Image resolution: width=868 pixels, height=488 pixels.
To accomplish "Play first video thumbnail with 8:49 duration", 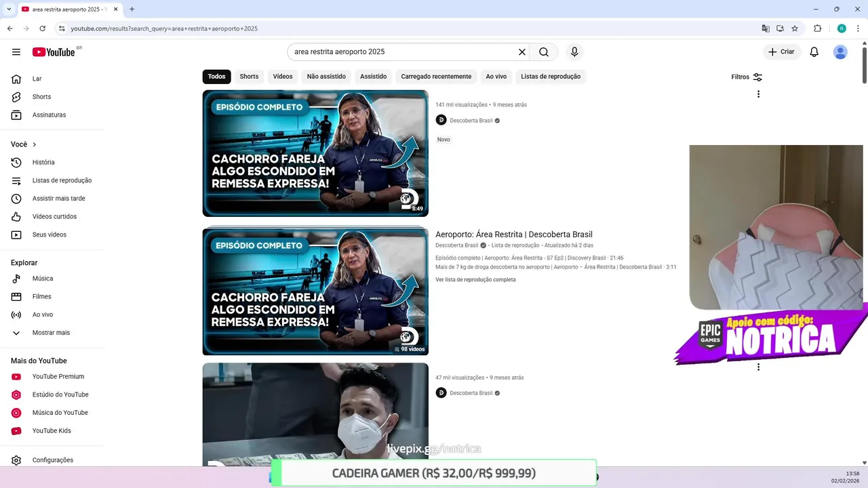I will [315, 153].
